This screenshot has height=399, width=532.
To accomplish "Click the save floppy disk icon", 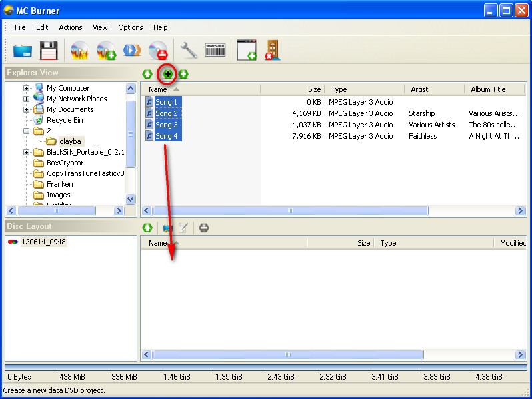I will point(49,51).
